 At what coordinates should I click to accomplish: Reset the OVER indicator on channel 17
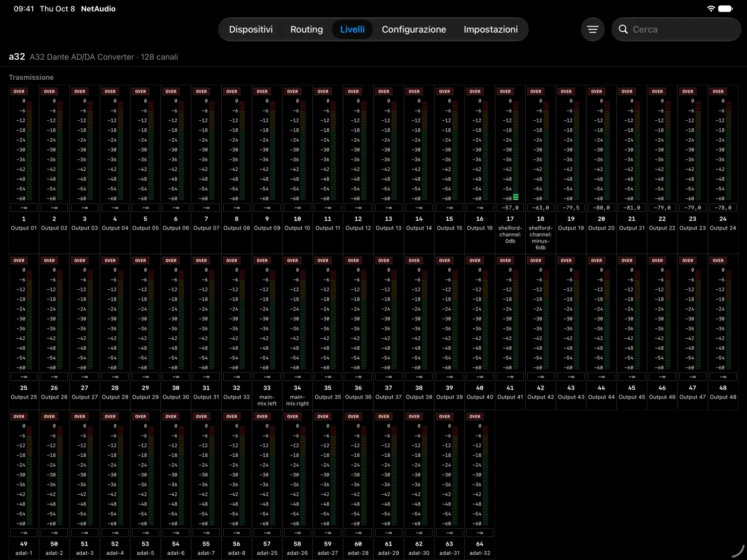[506, 91]
